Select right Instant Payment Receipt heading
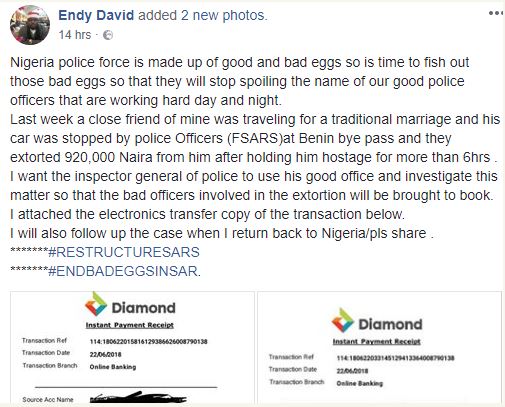This screenshot has width=505, height=407. (x=377, y=341)
